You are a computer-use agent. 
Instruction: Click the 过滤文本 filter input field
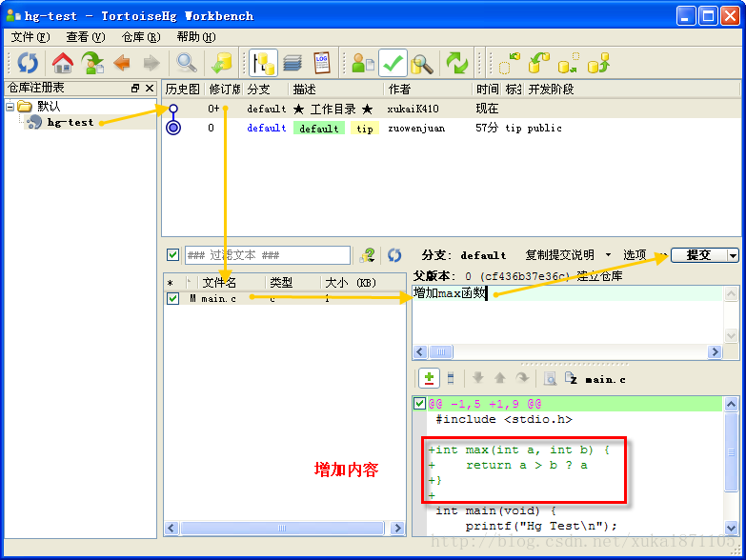click(268, 255)
